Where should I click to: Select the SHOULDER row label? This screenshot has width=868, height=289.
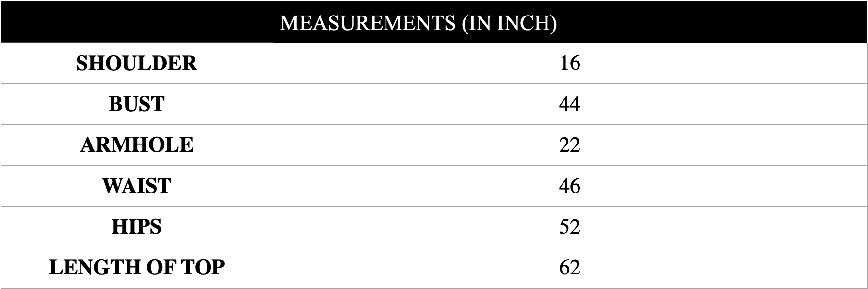[137, 64]
